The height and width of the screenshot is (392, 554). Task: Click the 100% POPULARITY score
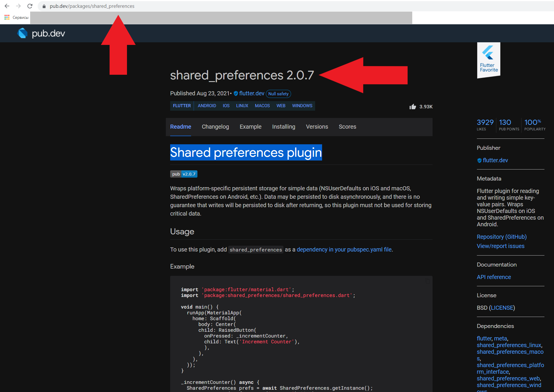(535, 125)
